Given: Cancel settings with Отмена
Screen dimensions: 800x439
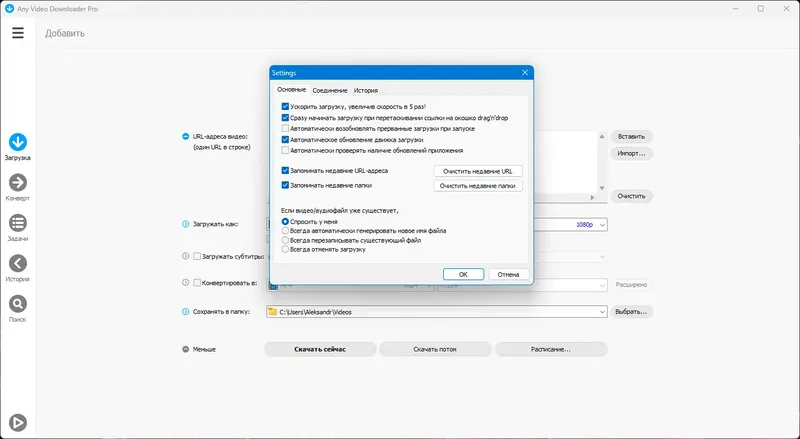Looking at the screenshot, I should click(x=509, y=274).
